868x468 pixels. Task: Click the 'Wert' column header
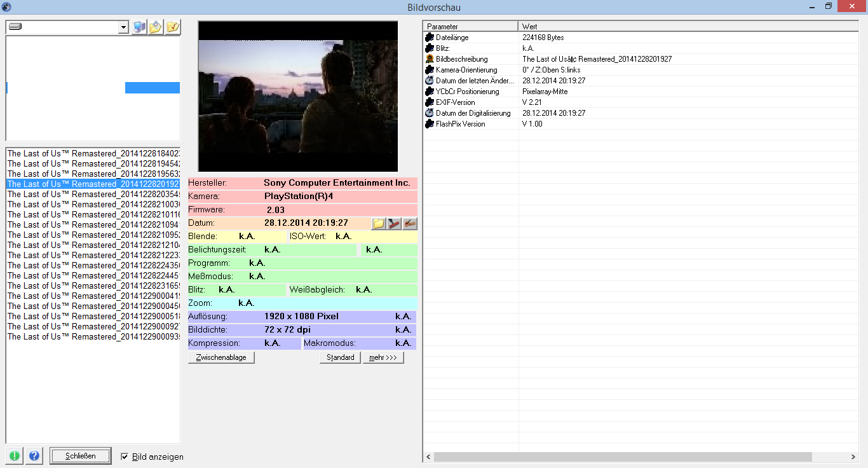[686, 27]
